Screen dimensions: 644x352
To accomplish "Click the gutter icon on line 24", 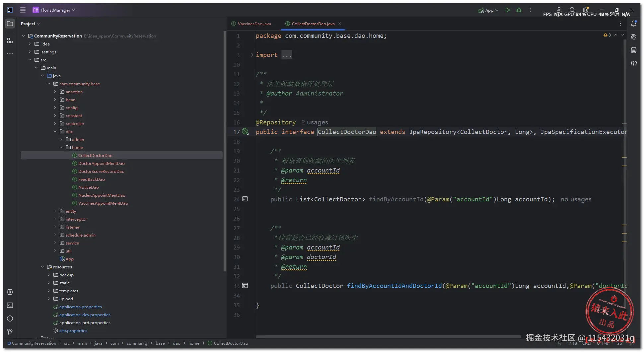I will (245, 199).
